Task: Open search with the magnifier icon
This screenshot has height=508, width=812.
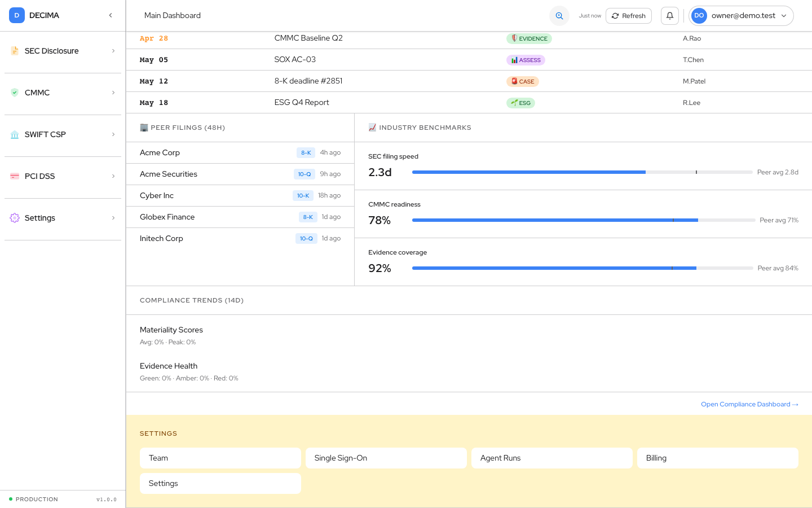Action: point(559,16)
